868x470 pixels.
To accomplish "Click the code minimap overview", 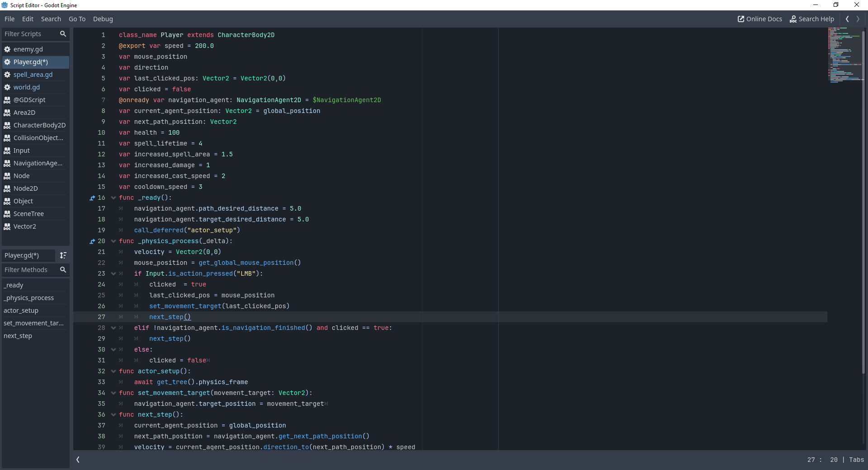I will (x=844, y=55).
